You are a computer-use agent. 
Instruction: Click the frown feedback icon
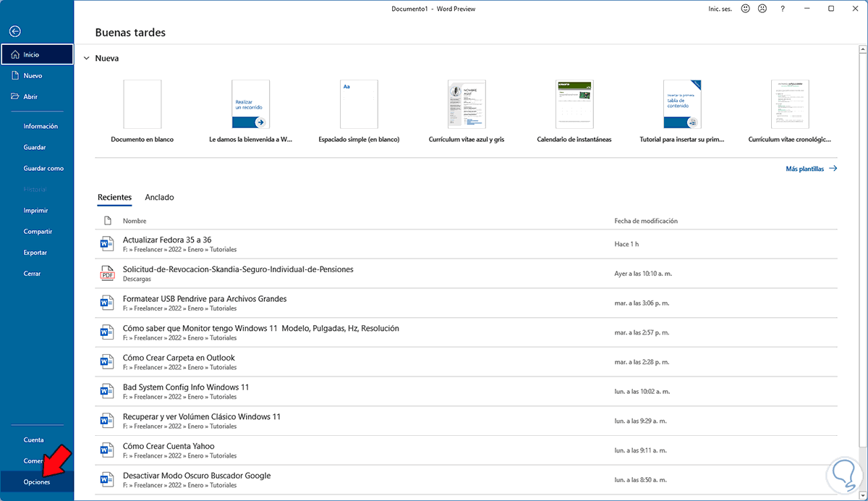[x=762, y=9]
